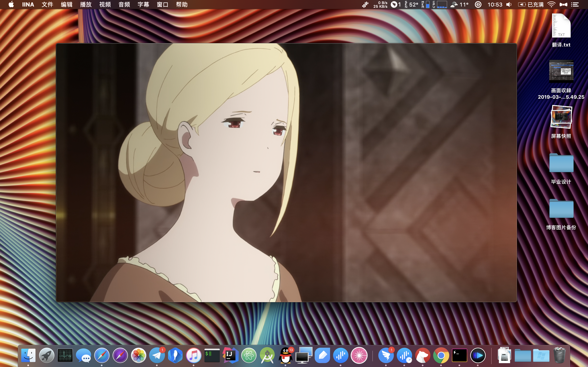Open the Atom editor from Dock

click(x=249, y=356)
